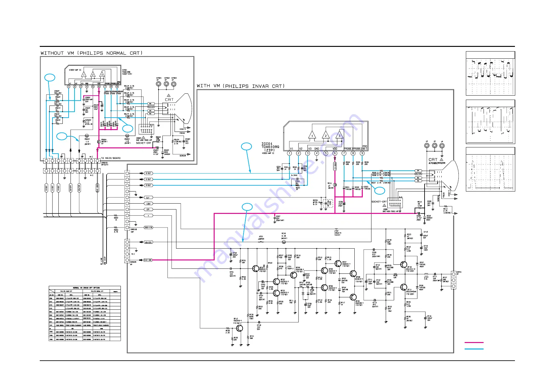
Task: Click the OSD-F/B signal pill label
Action: coord(148,228)
